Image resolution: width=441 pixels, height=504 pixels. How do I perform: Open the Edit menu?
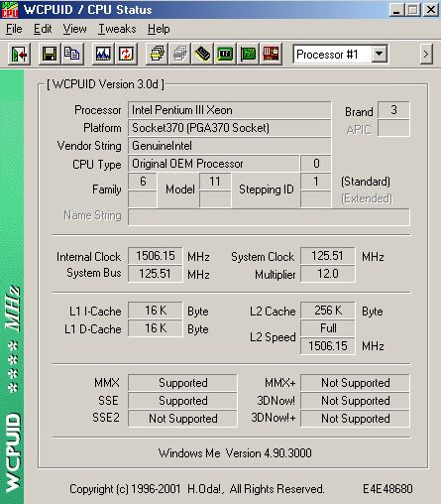click(x=43, y=29)
